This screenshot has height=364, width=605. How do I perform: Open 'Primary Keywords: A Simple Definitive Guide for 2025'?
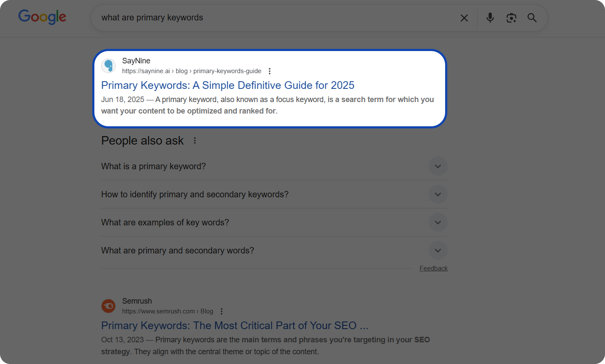pos(227,85)
